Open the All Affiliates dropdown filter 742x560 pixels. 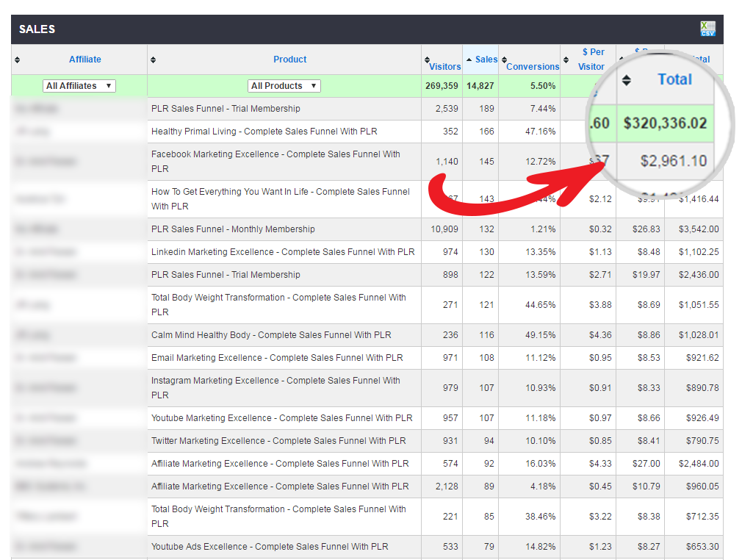pyautogui.click(x=79, y=86)
